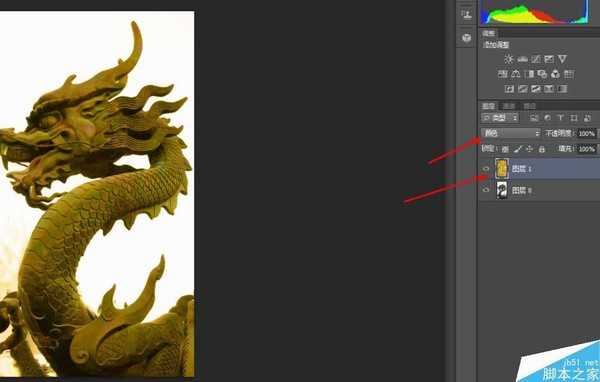Add a Brightness/Contrast adjustment (sun icon)
This screenshot has height=382, width=600.
[x=508, y=59]
